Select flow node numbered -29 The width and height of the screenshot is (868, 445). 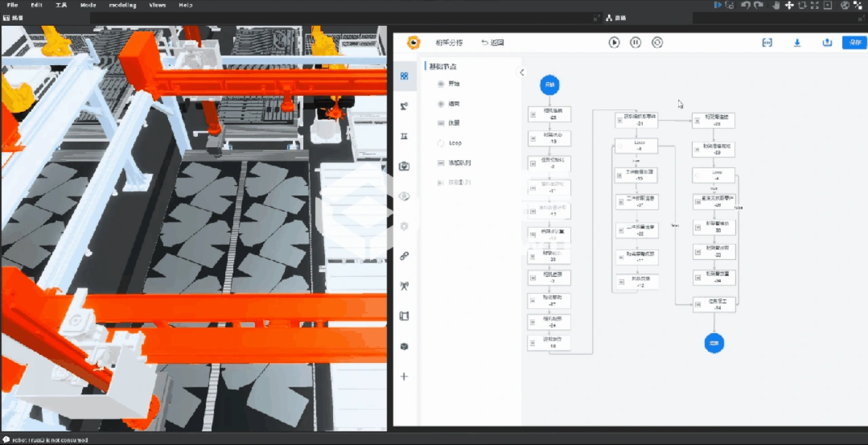[x=714, y=149]
